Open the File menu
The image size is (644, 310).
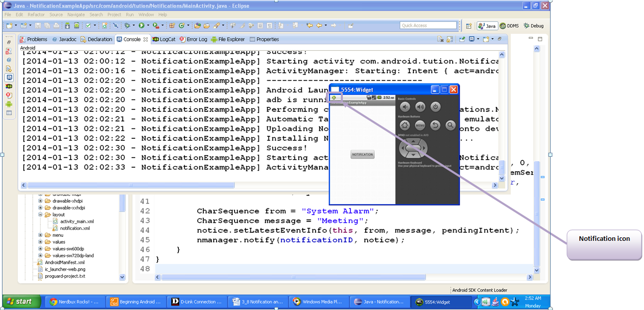pyautogui.click(x=7, y=14)
